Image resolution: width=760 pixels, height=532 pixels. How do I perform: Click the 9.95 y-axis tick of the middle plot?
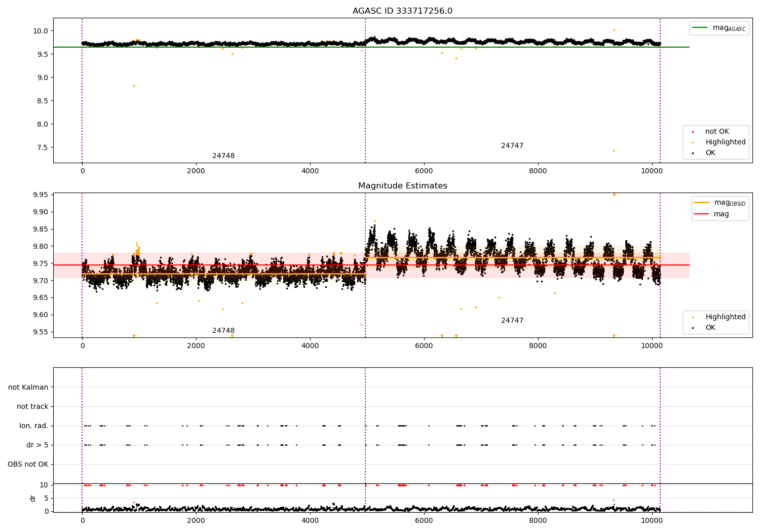click(40, 195)
